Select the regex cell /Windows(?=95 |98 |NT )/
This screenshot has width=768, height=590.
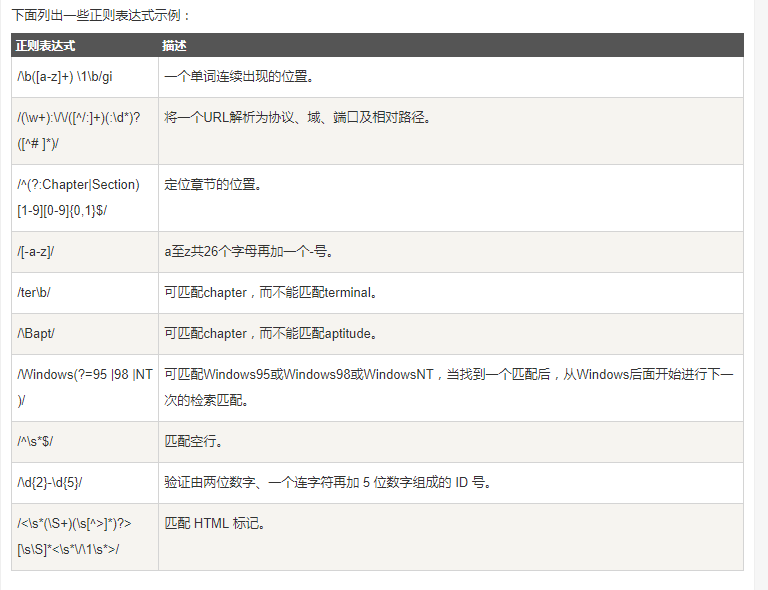coord(85,388)
